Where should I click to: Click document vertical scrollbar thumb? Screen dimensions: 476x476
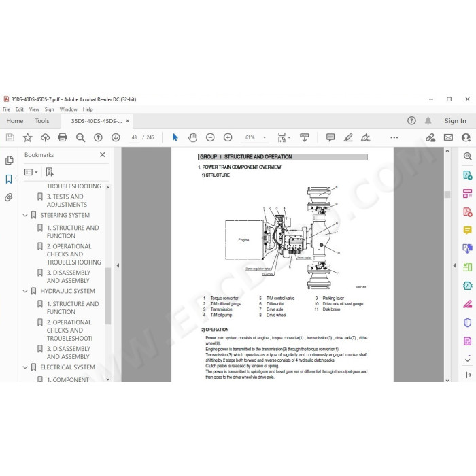[x=447, y=194]
